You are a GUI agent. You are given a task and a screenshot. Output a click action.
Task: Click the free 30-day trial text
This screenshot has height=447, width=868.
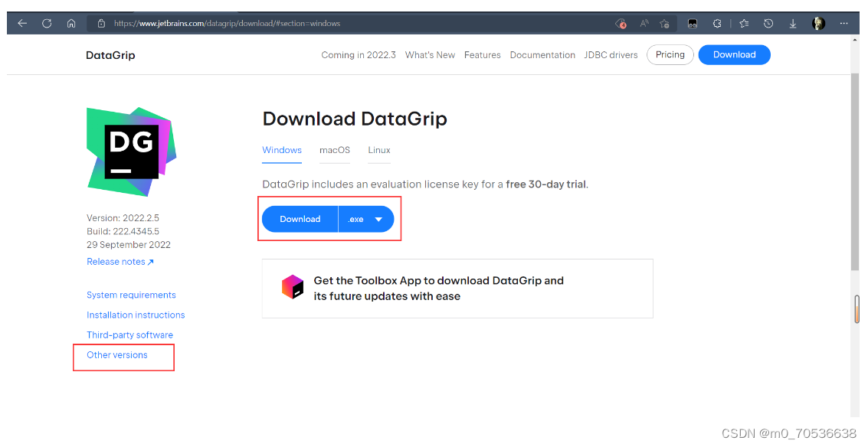click(x=545, y=184)
